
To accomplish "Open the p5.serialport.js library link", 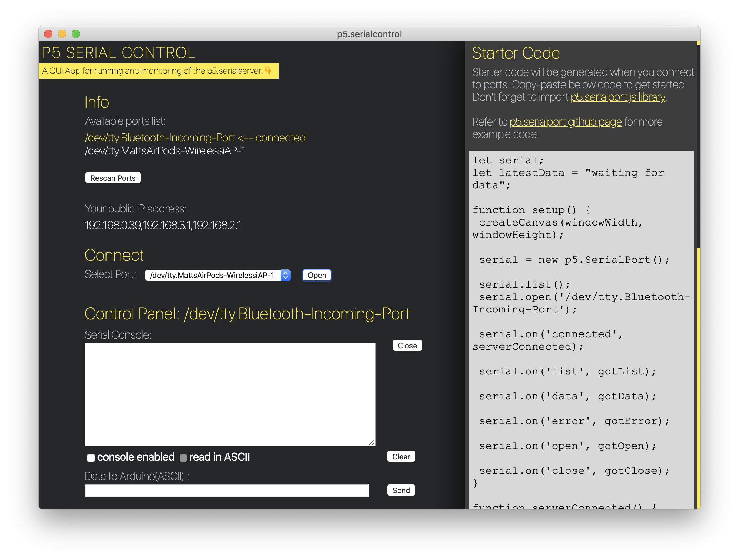I will pyautogui.click(x=618, y=97).
